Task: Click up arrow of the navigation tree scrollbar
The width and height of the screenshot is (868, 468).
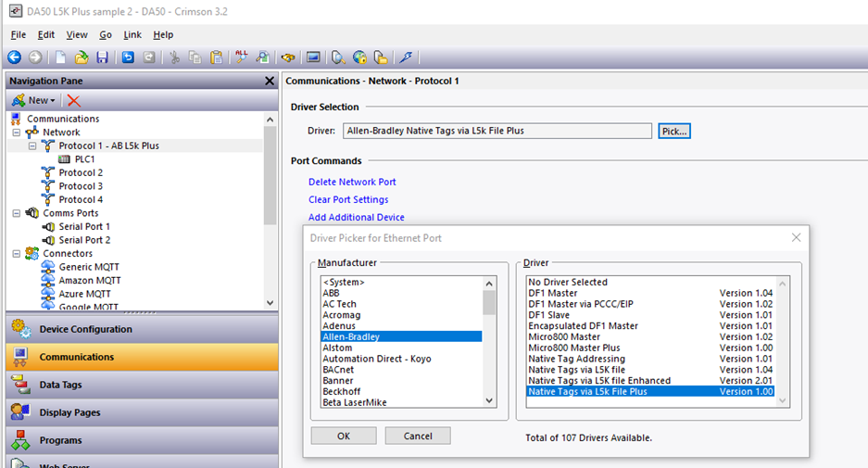Action: [x=270, y=119]
